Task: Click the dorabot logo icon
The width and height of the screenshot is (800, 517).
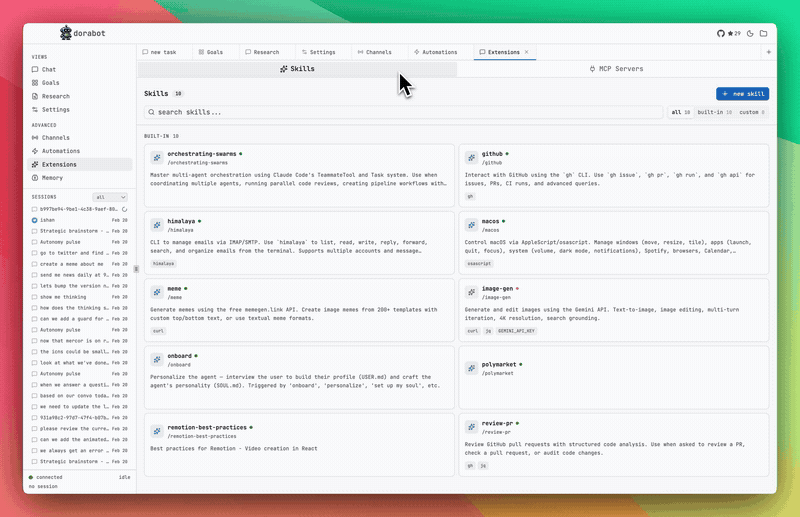Action: pyautogui.click(x=66, y=33)
